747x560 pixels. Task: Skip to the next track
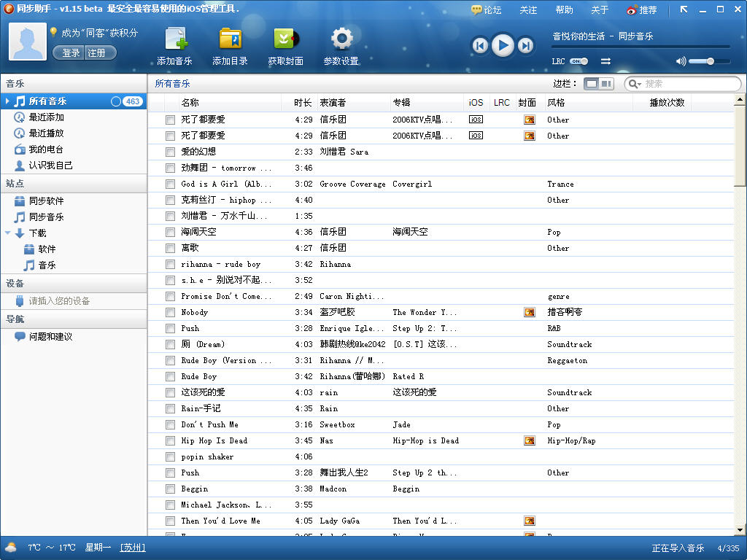(526, 46)
